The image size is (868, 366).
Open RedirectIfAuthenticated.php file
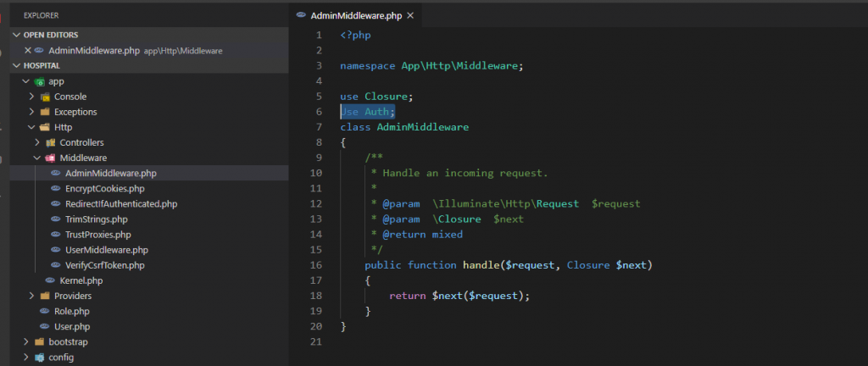[120, 203]
